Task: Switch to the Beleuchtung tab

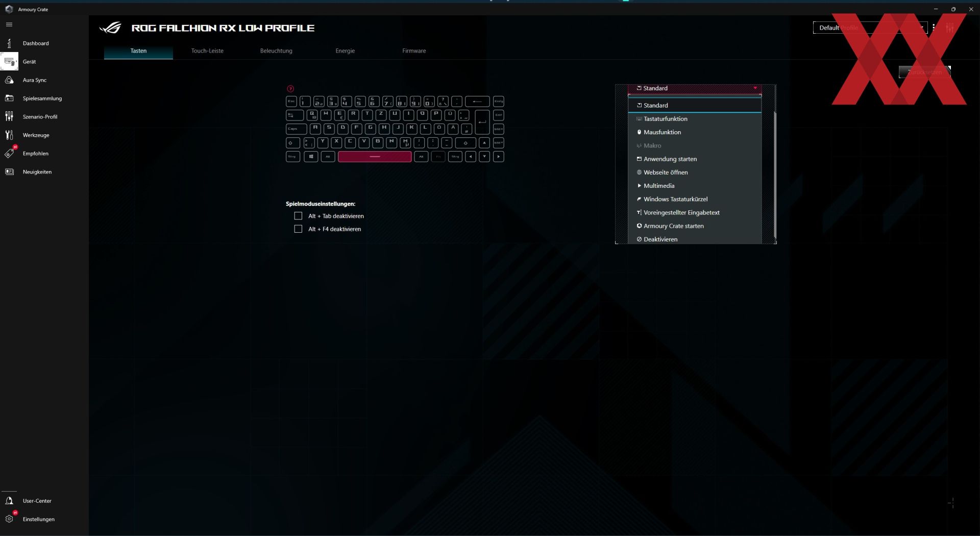Action: (x=276, y=51)
